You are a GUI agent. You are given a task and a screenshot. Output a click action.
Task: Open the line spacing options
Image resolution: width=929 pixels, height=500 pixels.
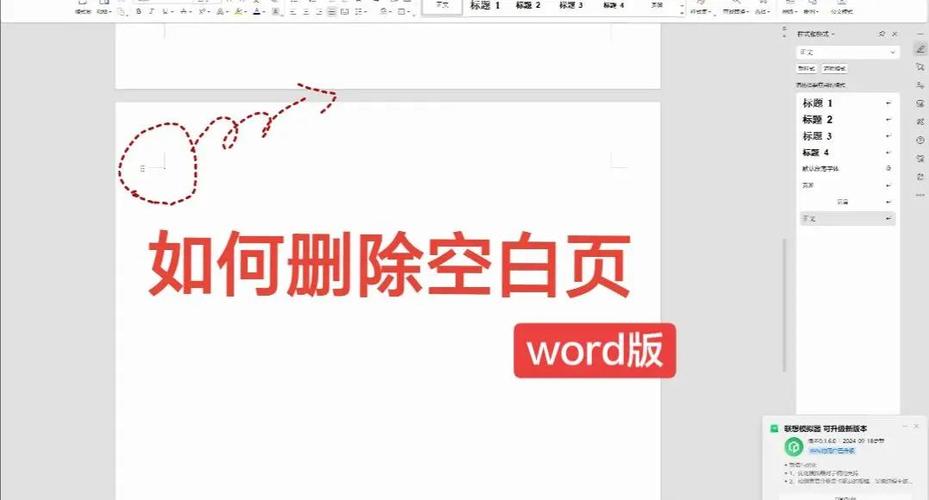click(360, 12)
